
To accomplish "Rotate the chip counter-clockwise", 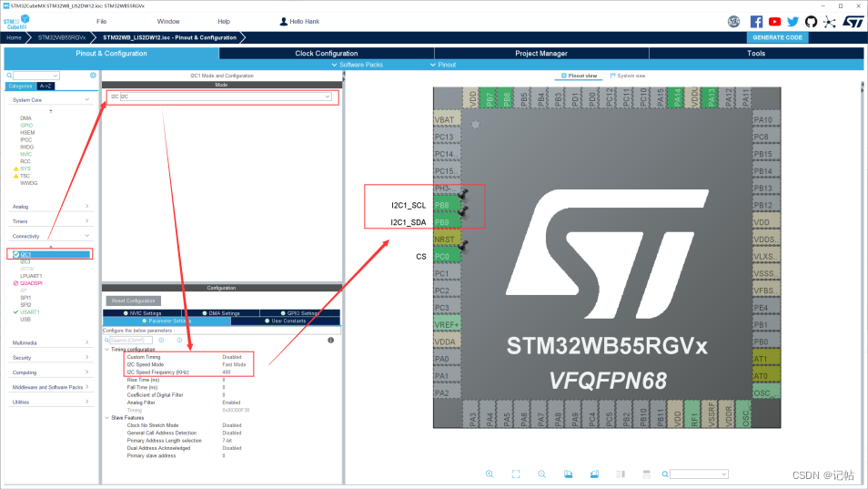I will 594,474.
